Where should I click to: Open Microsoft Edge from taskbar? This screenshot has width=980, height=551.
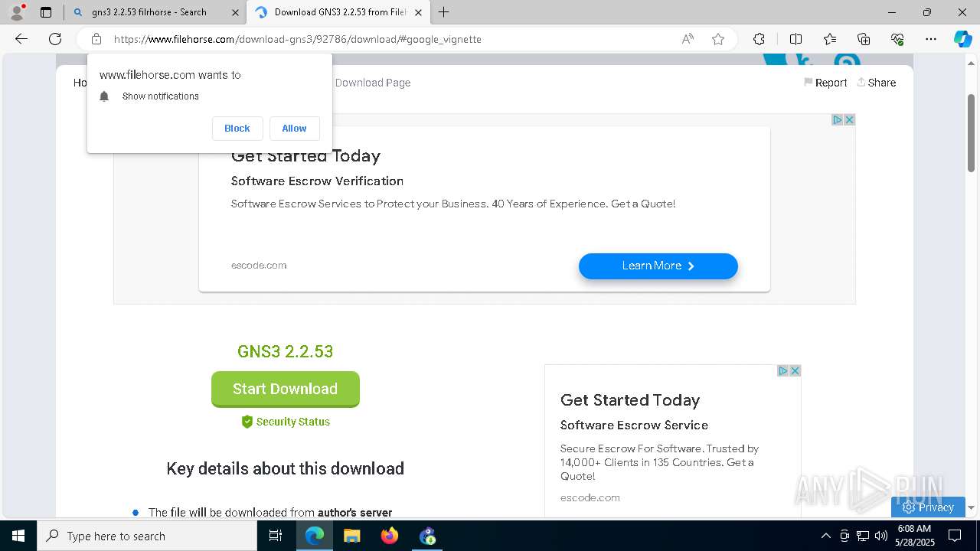click(x=315, y=536)
